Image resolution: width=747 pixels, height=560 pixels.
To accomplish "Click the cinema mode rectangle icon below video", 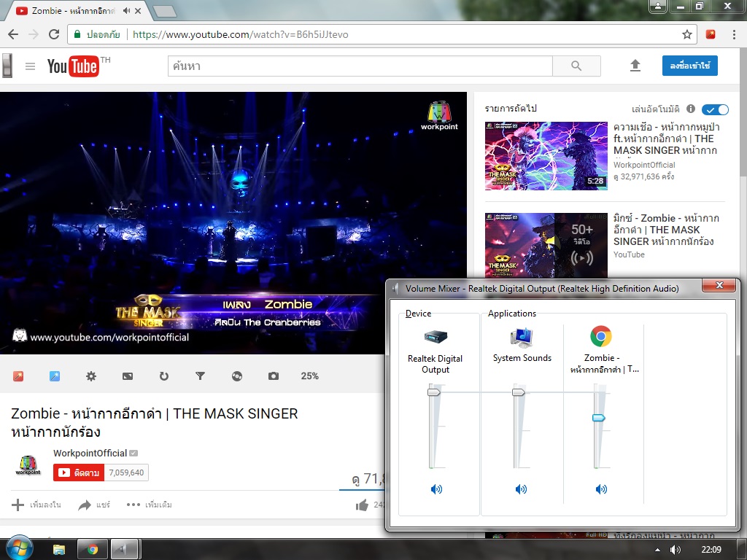I will coord(128,376).
